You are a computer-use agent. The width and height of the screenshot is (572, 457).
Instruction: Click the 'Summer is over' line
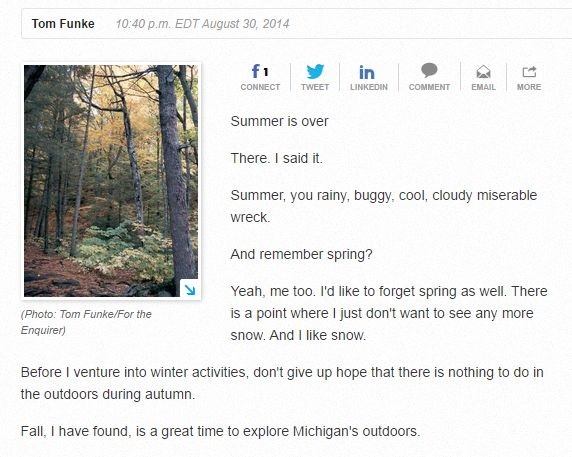(x=279, y=121)
